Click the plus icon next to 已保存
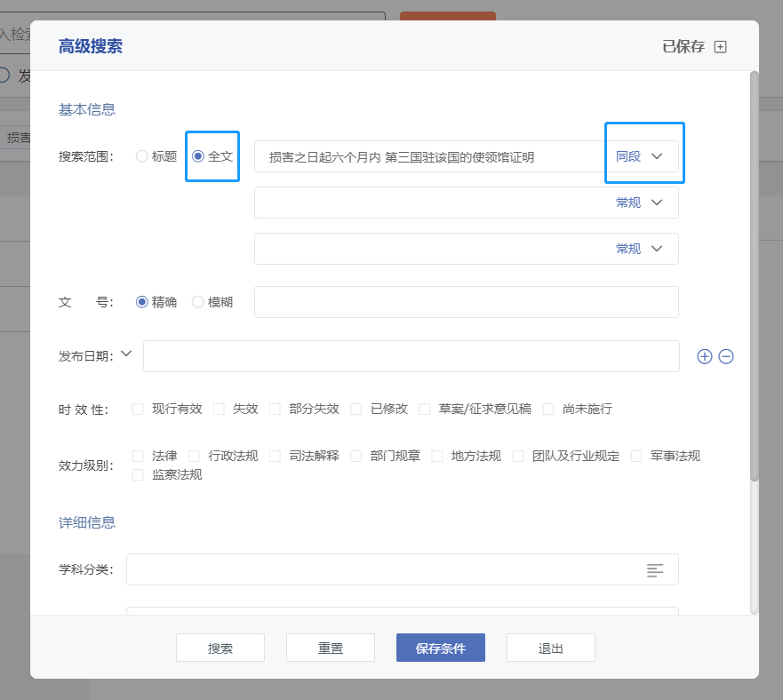Image resolution: width=783 pixels, height=700 pixels. coord(720,47)
